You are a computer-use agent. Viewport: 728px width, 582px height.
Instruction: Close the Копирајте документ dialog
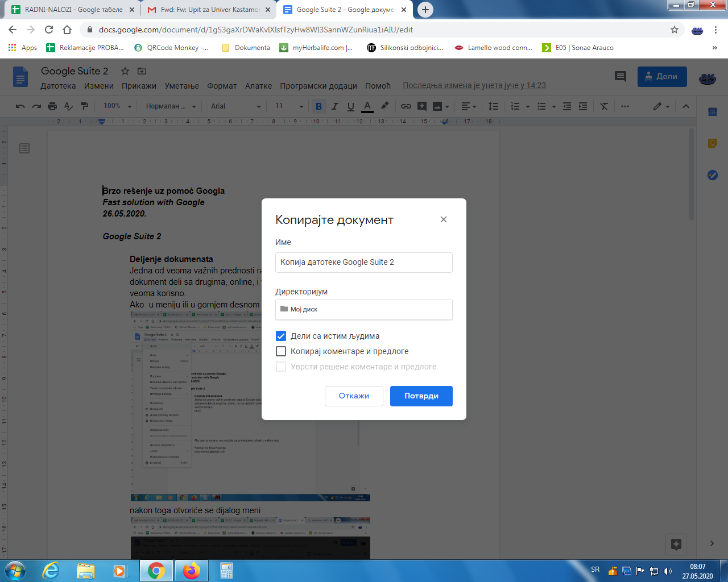tap(444, 219)
